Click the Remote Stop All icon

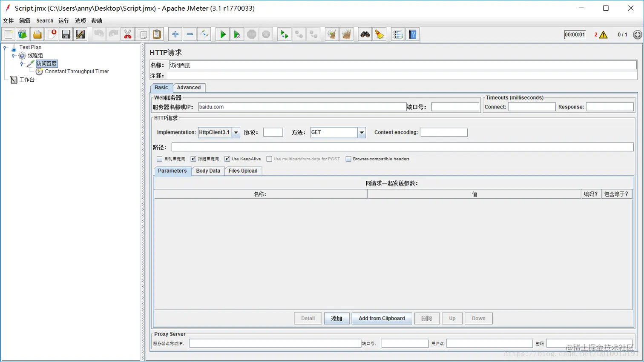299,34
